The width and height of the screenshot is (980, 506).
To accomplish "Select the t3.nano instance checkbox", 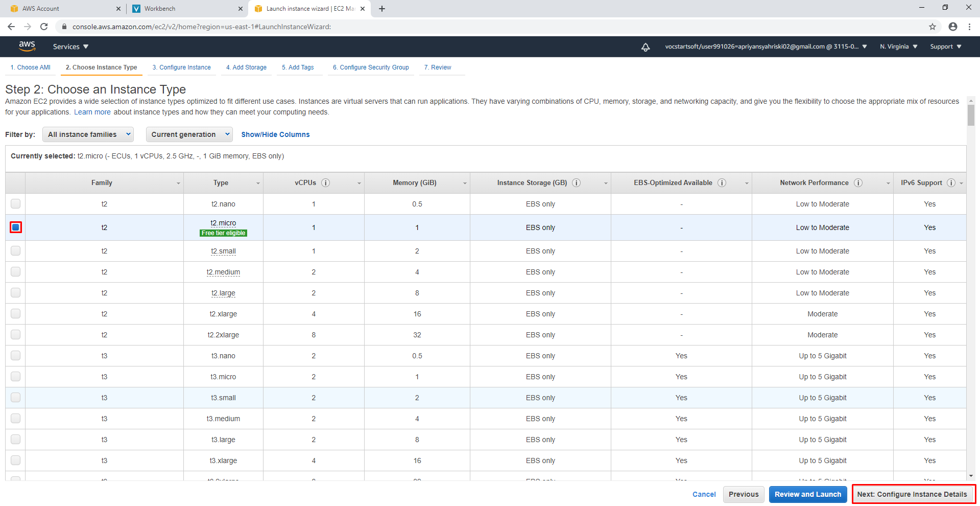I will 16,356.
